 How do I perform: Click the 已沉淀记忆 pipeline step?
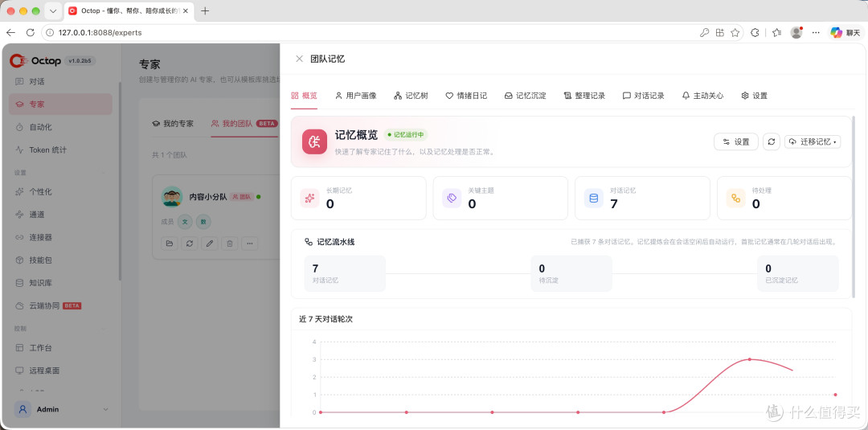798,273
